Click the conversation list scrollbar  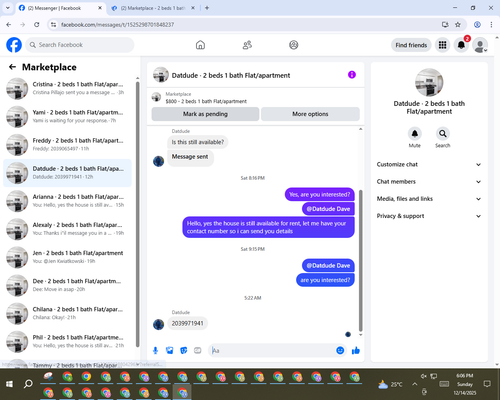point(137,213)
